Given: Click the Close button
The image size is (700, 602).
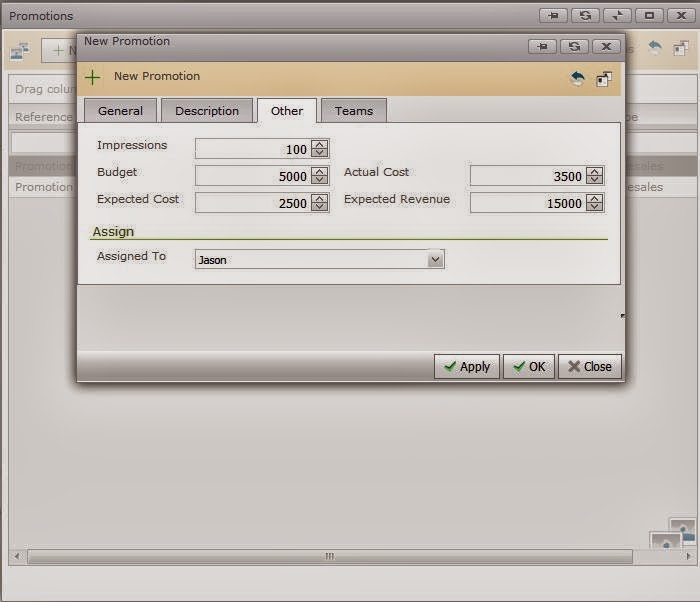Looking at the screenshot, I should point(590,367).
